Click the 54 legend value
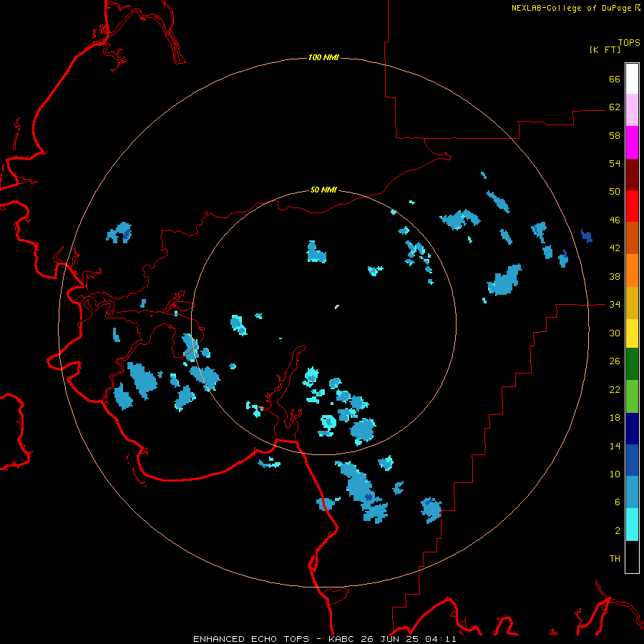This screenshot has width=644, height=644. (615, 163)
